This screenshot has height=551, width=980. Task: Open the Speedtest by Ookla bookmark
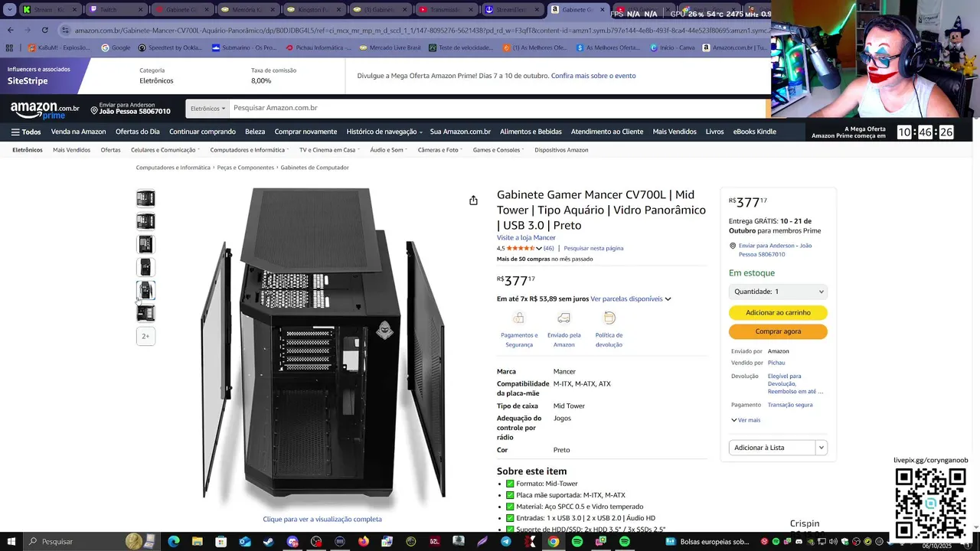(171, 47)
